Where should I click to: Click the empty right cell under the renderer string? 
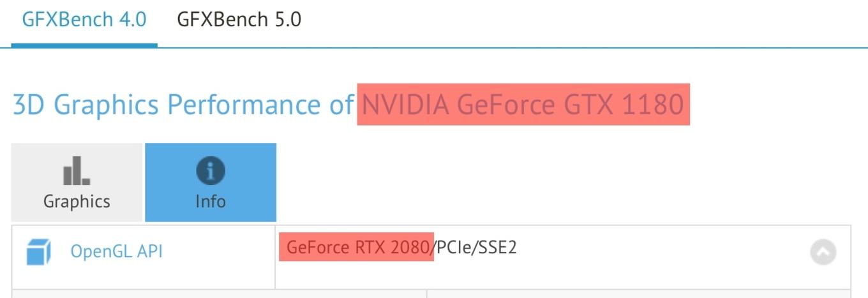[639, 294]
